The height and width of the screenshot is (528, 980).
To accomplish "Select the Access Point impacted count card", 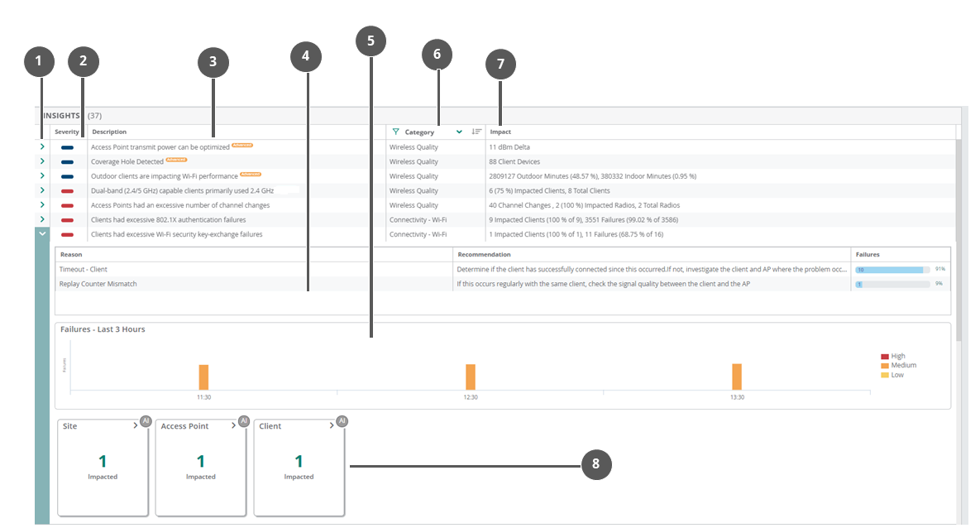I will click(x=201, y=468).
